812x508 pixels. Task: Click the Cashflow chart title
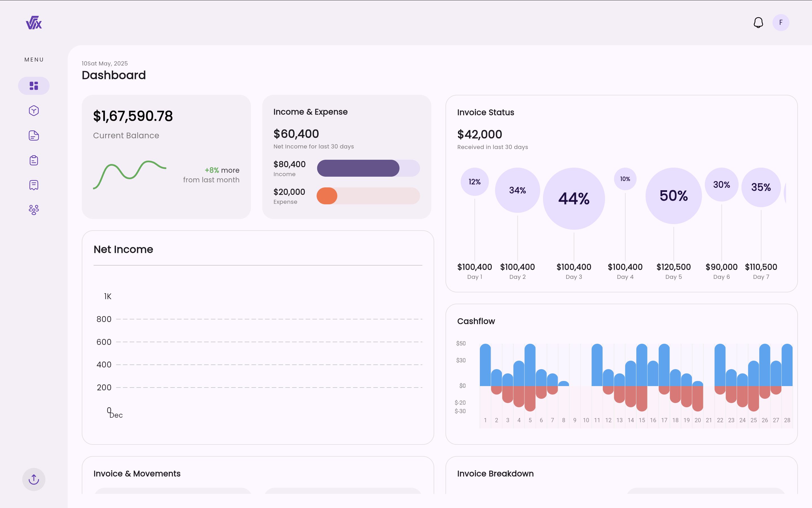click(x=476, y=321)
